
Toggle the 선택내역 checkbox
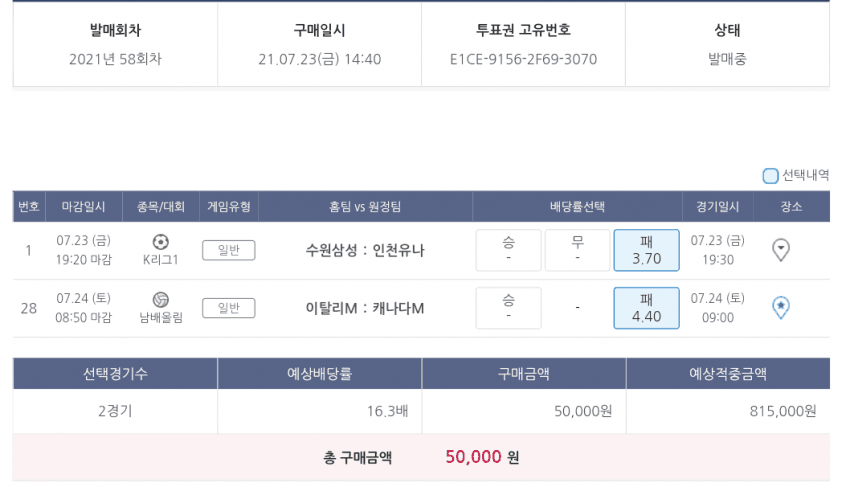tap(770, 176)
